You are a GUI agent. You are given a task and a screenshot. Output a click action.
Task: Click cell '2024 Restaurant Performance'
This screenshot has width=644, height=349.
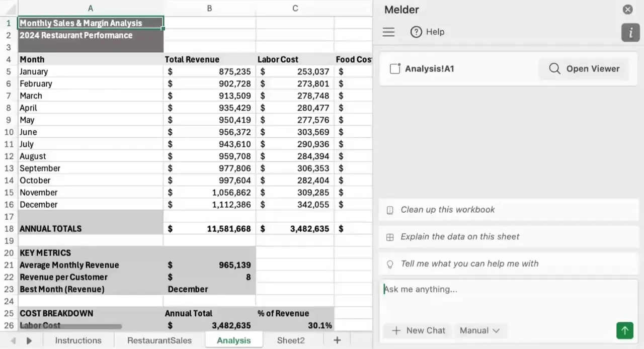pyautogui.click(x=91, y=35)
